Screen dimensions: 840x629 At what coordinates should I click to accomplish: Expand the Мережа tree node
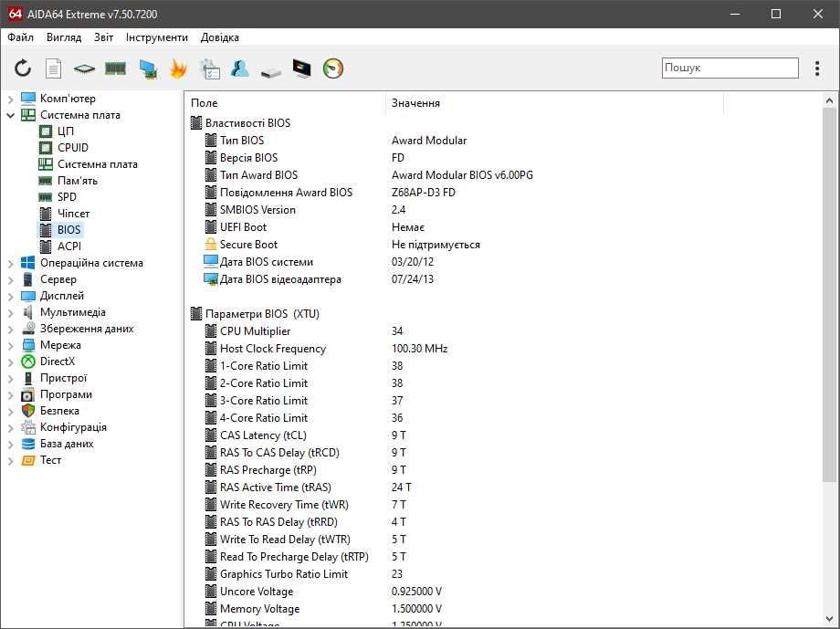(x=10, y=345)
